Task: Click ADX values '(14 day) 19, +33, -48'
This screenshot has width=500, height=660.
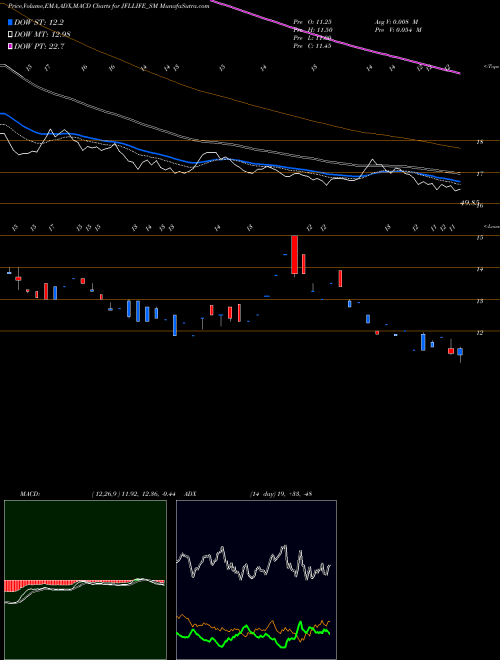Action: tap(280, 494)
